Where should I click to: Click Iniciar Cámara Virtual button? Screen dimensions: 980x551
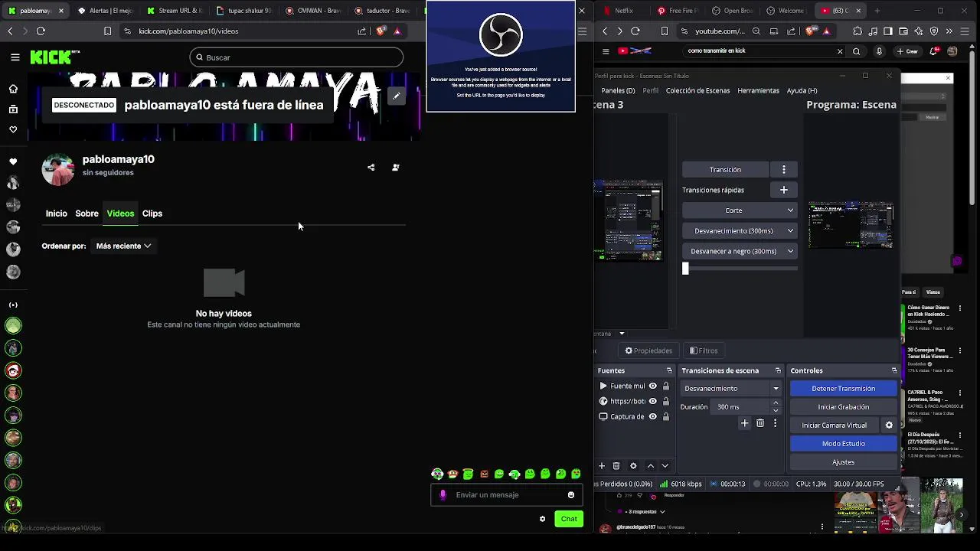(x=834, y=425)
